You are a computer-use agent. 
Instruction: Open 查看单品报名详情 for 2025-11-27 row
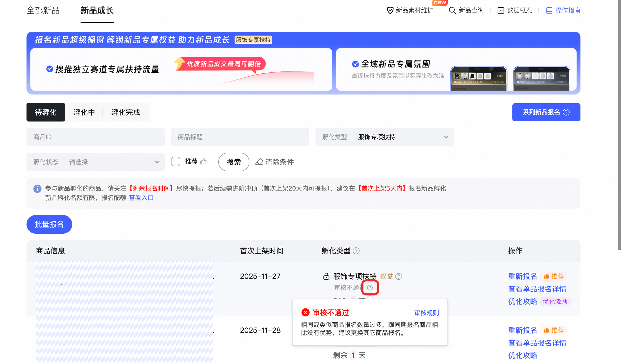tap(537, 289)
